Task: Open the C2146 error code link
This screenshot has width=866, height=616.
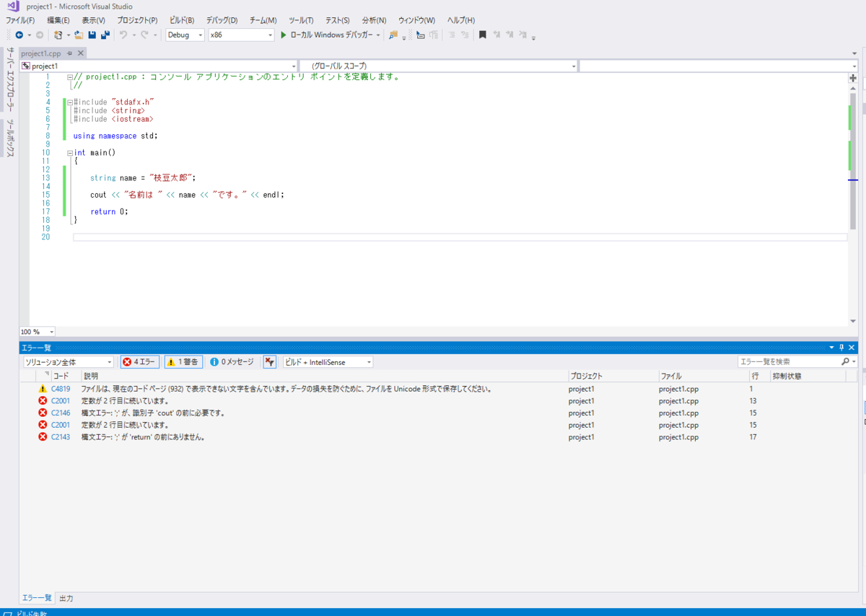Action: 61,413
